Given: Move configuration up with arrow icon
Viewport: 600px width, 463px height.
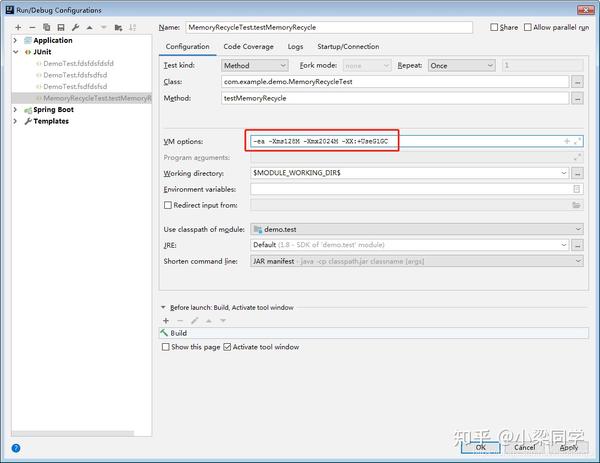Looking at the screenshot, I should (90, 28).
